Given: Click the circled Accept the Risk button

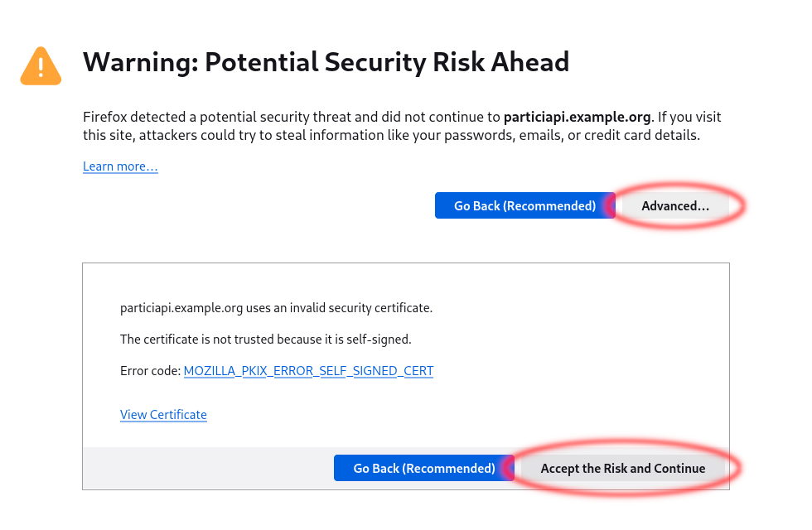Looking at the screenshot, I should click(623, 468).
